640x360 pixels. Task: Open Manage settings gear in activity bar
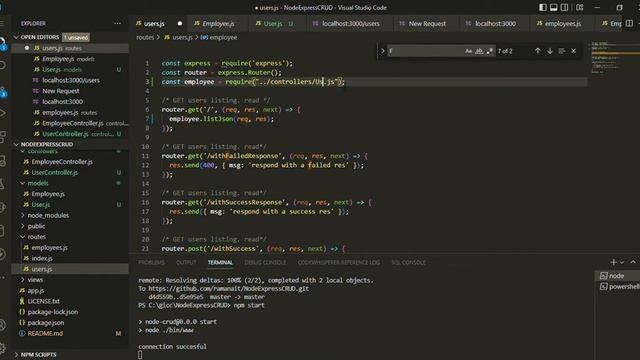point(3,348)
